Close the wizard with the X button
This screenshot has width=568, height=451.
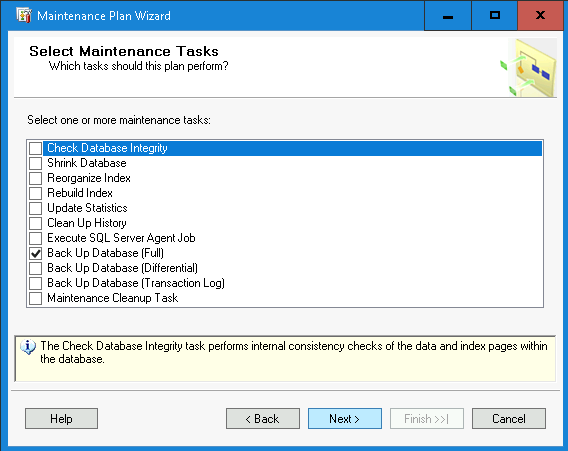(540, 16)
